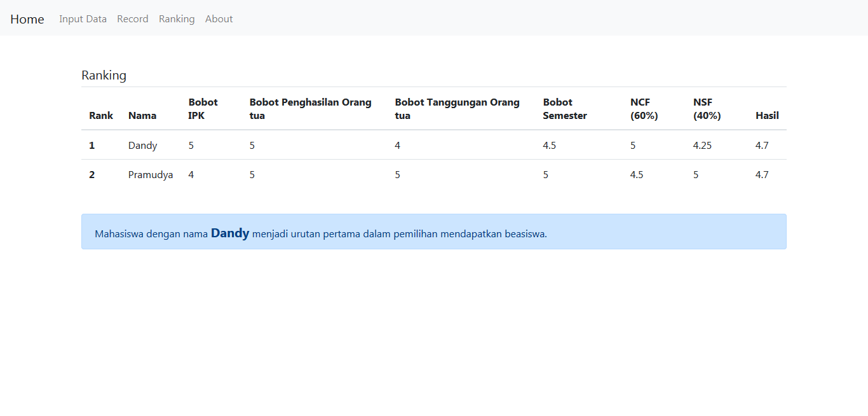Select the Bobot Semester column header
Image resolution: width=868 pixels, height=416 pixels.
pyautogui.click(x=564, y=109)
